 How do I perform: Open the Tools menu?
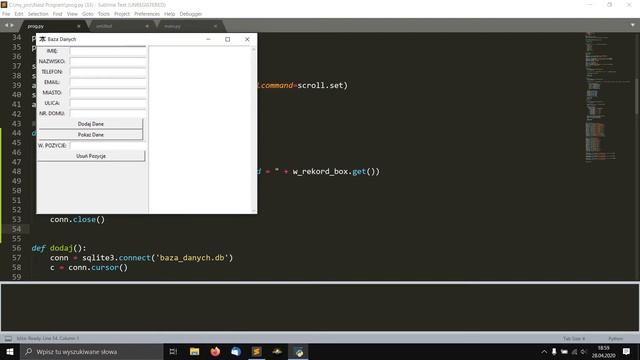pyautogui.click(x=104, y=14)
